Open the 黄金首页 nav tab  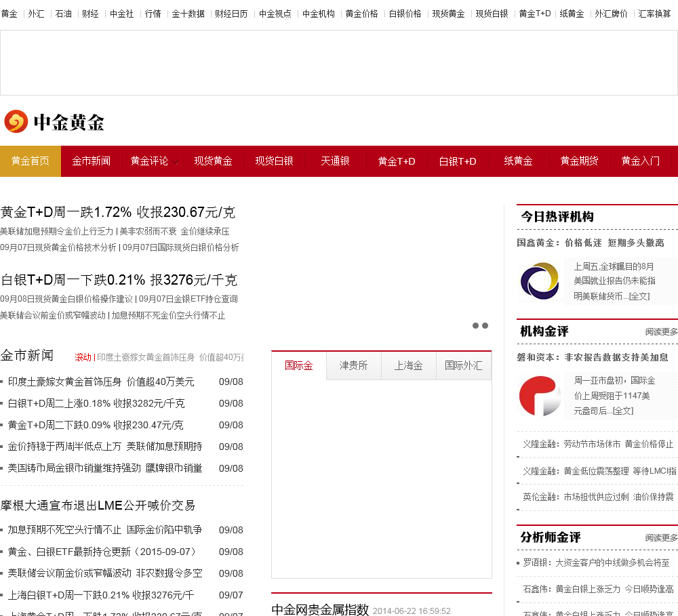[31, 161]
